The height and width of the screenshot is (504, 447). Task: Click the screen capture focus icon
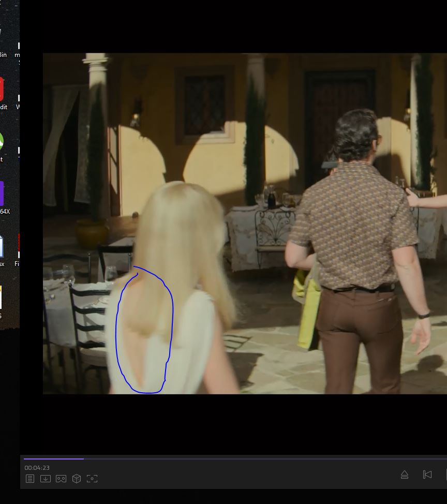92,479
